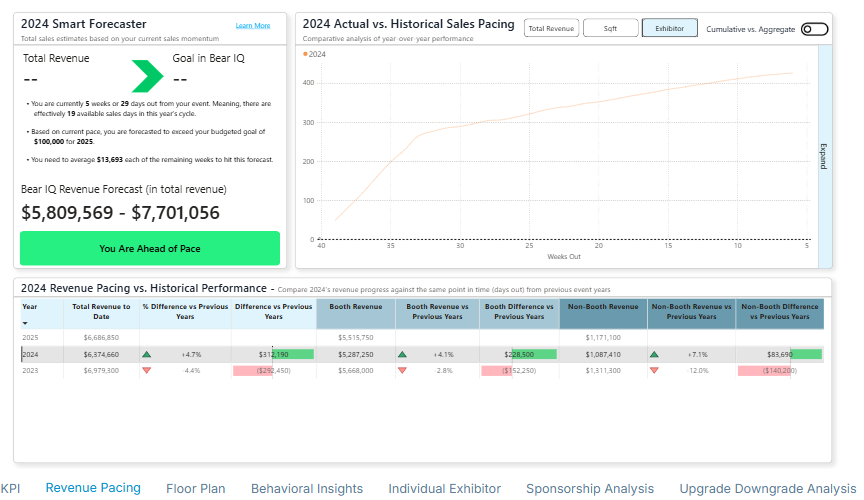
Task: Click red down triangle in 2023 Booth Revenue vs Previous
Action: pyautogui.click(x=403, y=370)
